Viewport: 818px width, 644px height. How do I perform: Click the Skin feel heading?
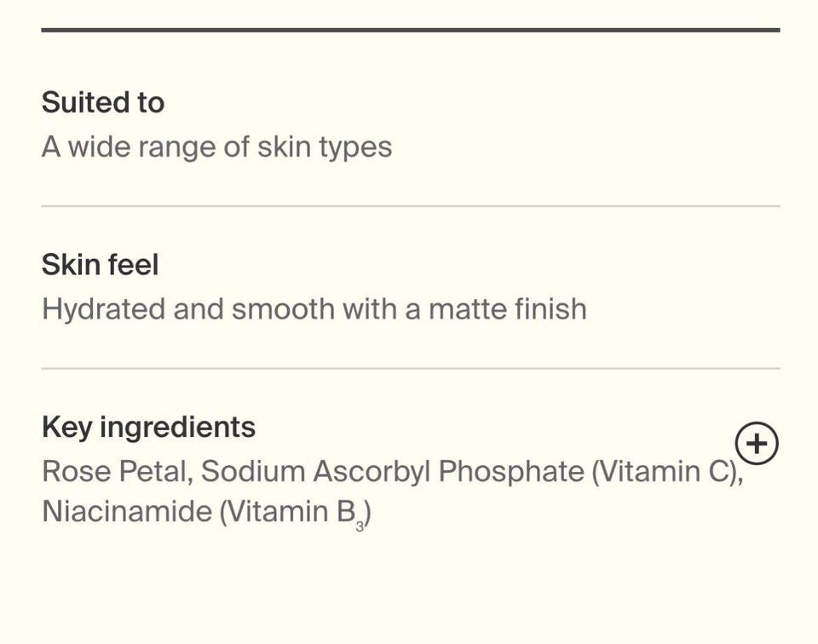click(100, 265)
